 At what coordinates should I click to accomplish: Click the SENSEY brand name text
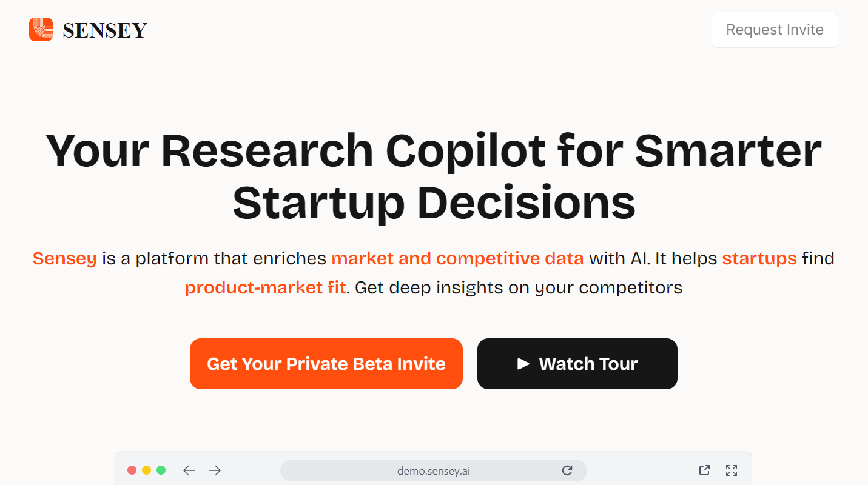pyautogui.click(x=105, y=30)
